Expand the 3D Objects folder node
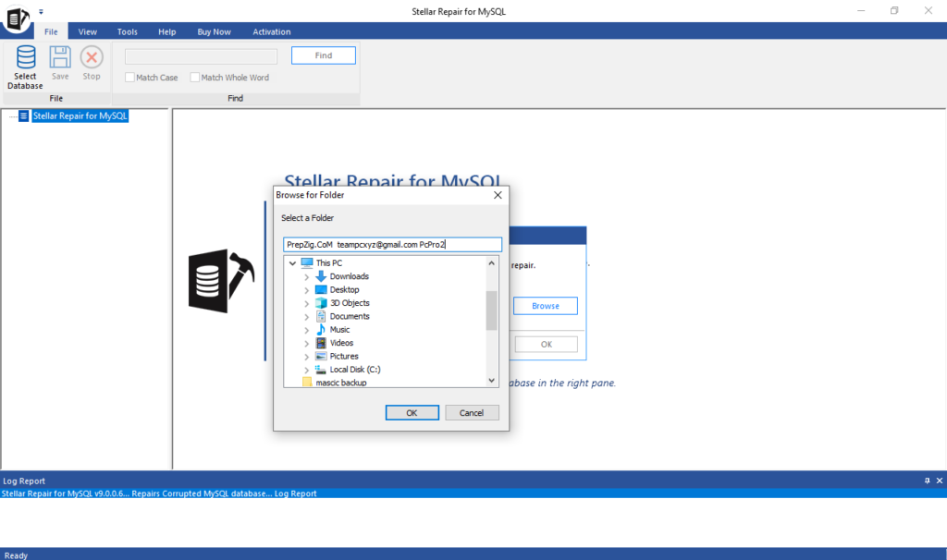Screen dimensions: 947x560 click(x=307, y=303)
